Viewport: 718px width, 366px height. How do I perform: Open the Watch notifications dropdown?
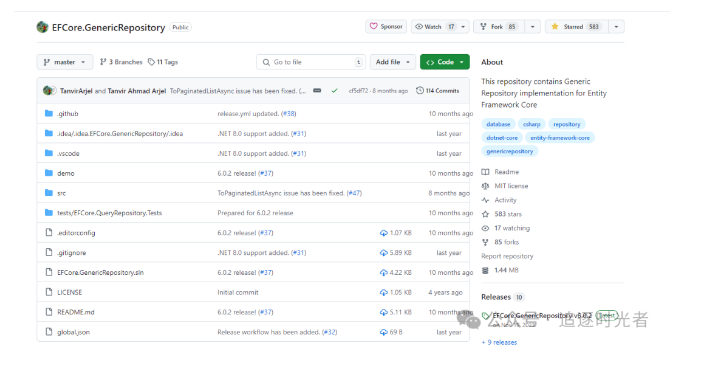tap(440, 27)
